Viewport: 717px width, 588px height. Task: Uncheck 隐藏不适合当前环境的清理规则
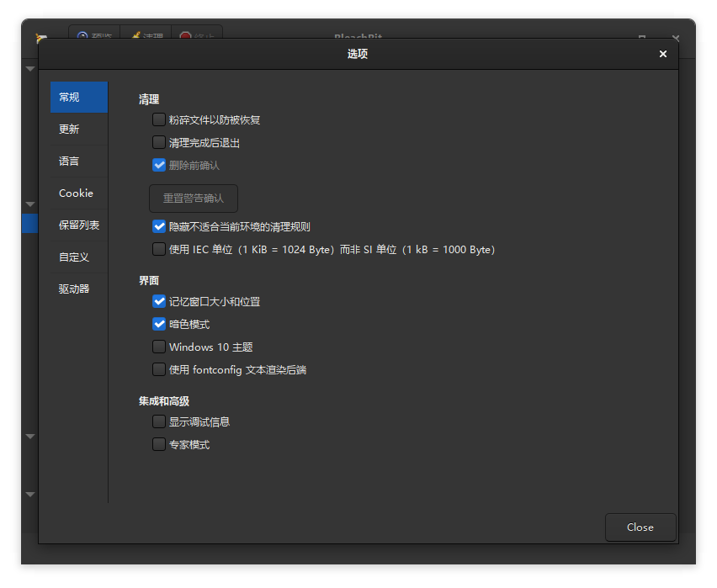pyautogui.click(x=159, y=226)
